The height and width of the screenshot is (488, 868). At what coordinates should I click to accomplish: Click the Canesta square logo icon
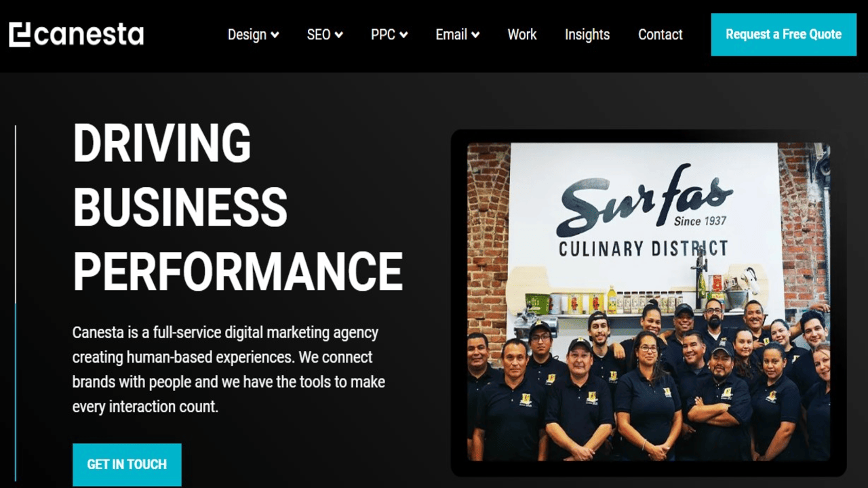pos(20,35)
